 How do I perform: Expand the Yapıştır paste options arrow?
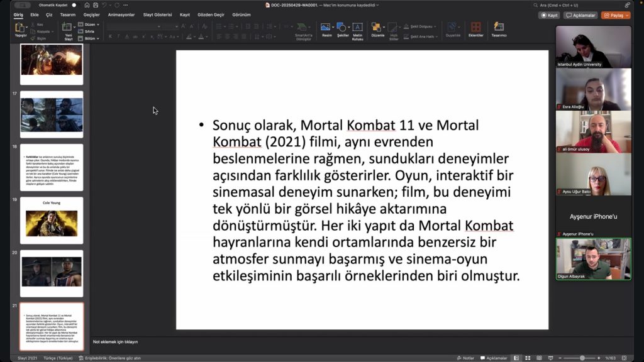[x=26, y=28]
